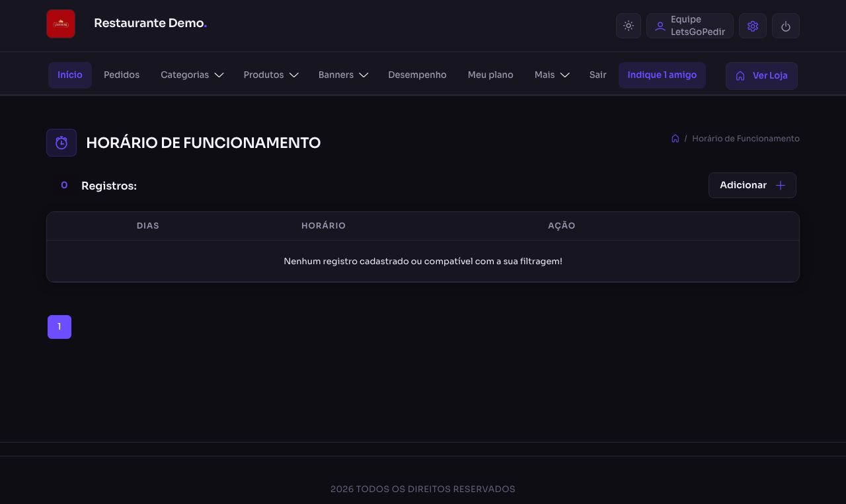Viewport: 846px width, 504px height.
Task: Open the Pedidos menu item
Action: (122, 75)
